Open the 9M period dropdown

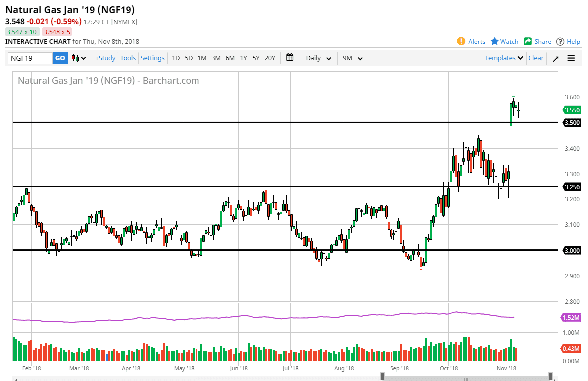(353, 58)
